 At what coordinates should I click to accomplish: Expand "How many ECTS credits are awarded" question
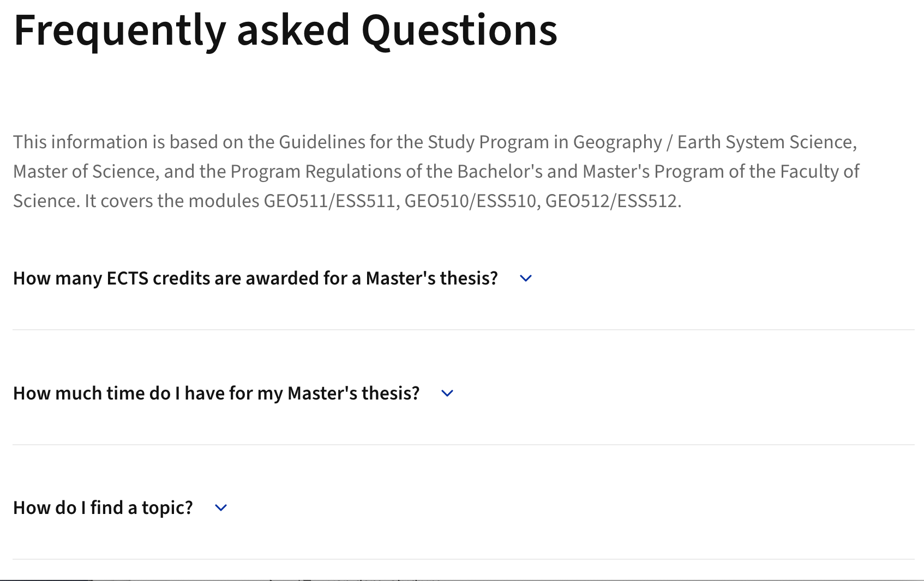(x=255, y=279)
